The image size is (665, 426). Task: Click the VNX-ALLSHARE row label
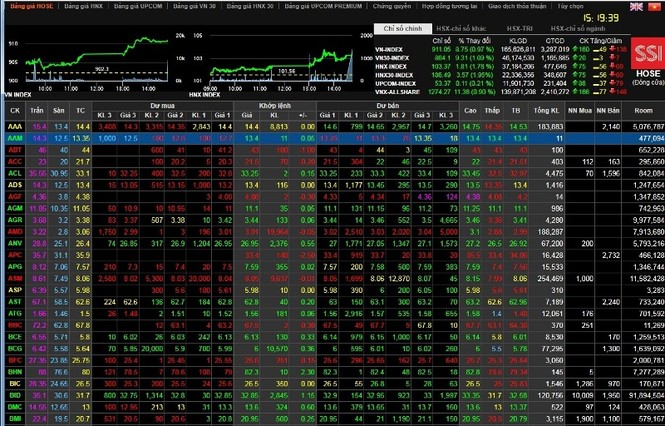click(397, 92)
